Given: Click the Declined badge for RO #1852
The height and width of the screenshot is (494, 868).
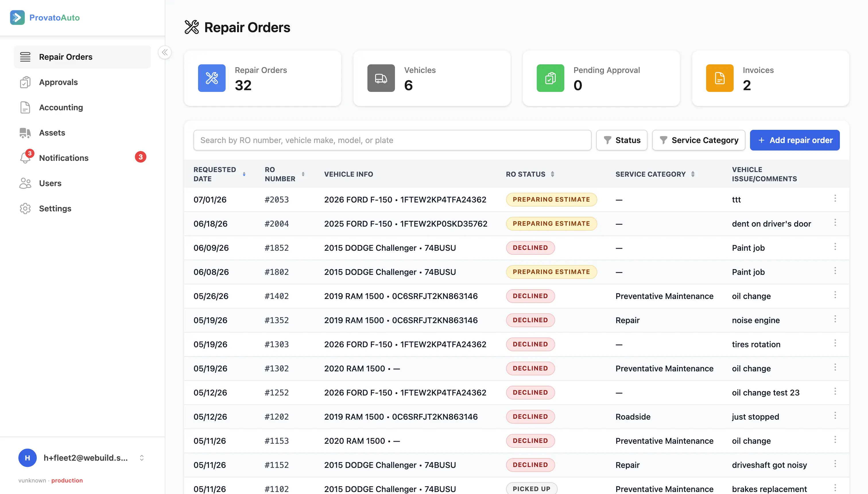Looking at the screenshot, I should (530, 248).
